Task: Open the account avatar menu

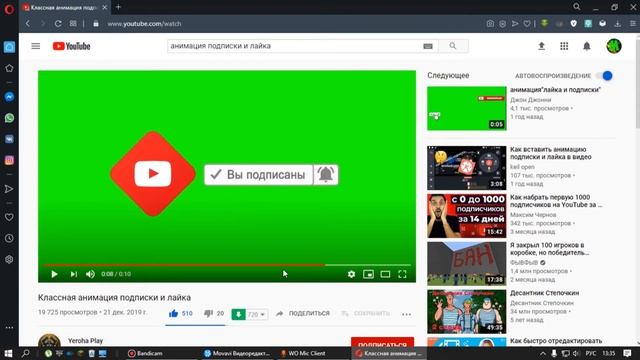Action: pos(614,46)
